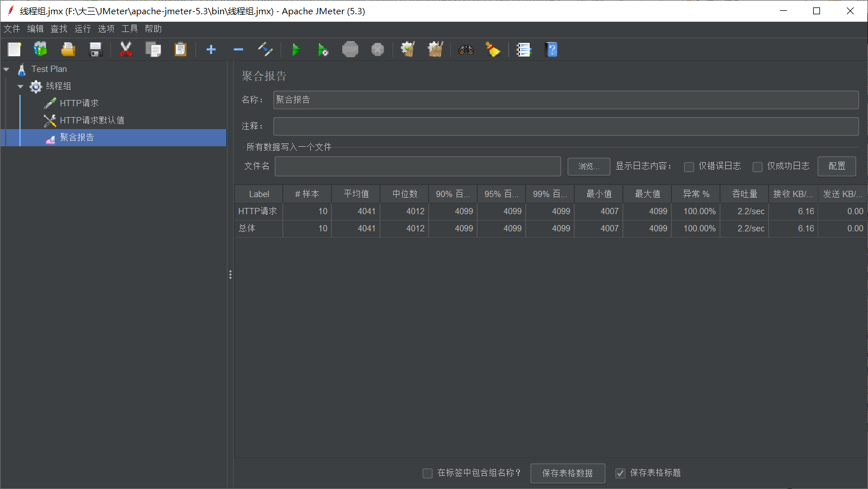This screenshot has width=868, height=489.
Task: Click the Test Plan flask icon
Action: point(22,69)
